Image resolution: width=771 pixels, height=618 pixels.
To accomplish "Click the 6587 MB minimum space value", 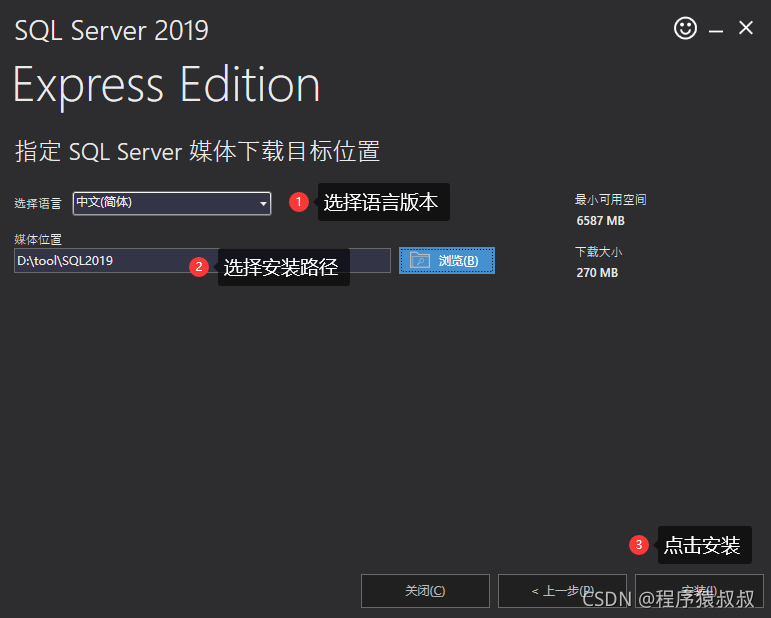I will coord(600,221).
